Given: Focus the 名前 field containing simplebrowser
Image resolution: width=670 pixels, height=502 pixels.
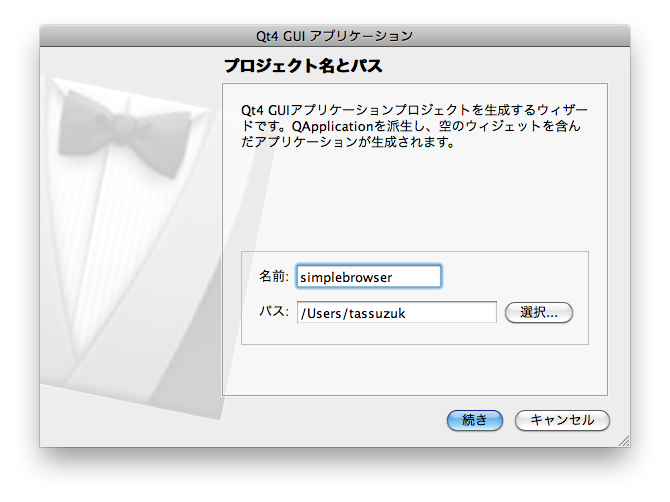Looking at the screenshot, I should (x=368, y=276).
